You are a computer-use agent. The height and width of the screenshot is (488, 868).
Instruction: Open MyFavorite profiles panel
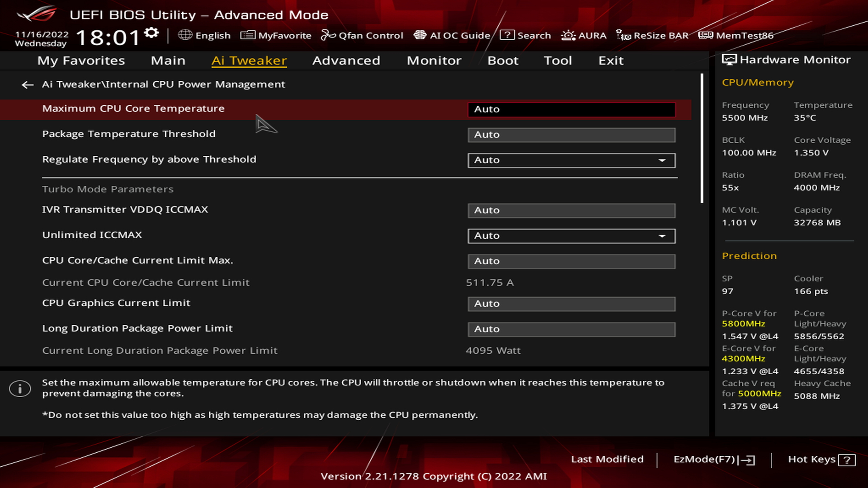(276, 35)
